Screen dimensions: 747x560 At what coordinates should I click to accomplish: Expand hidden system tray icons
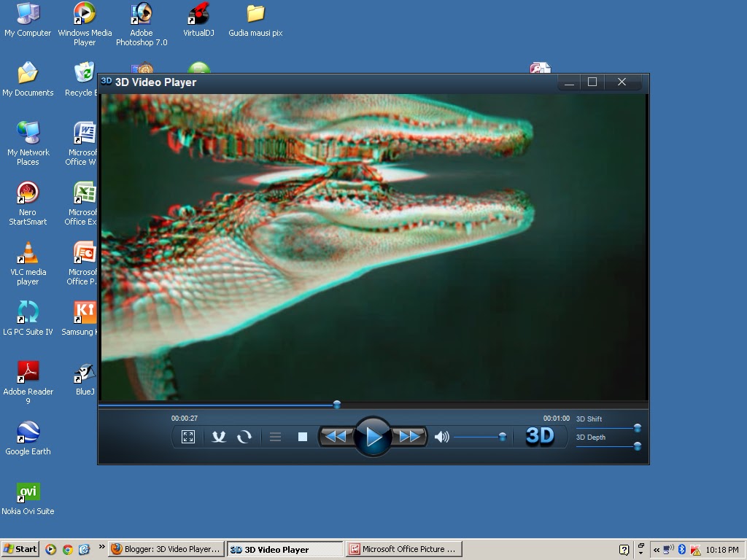[657, 550]
